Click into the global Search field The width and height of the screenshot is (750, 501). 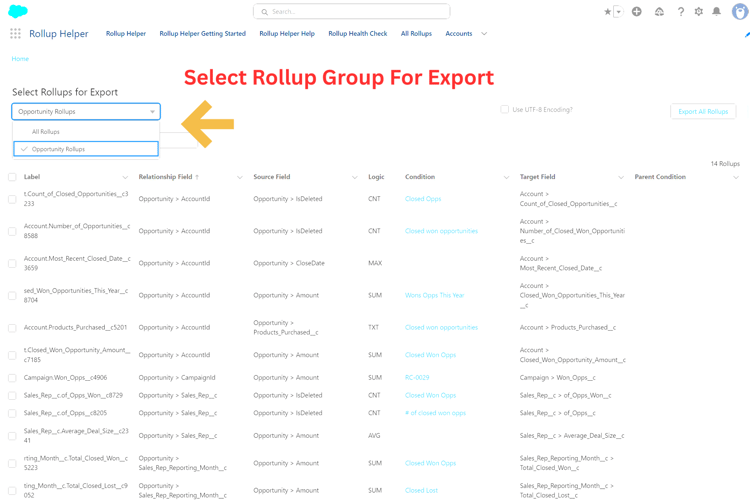[x=352, y=11]
